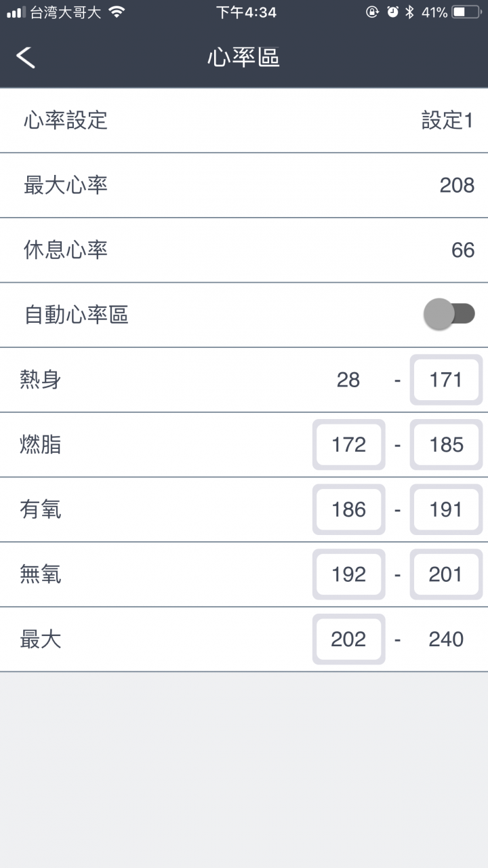Select the 有氧 upper limit field 191
Viewport: 488px width, 868px height.
(446, 510)
